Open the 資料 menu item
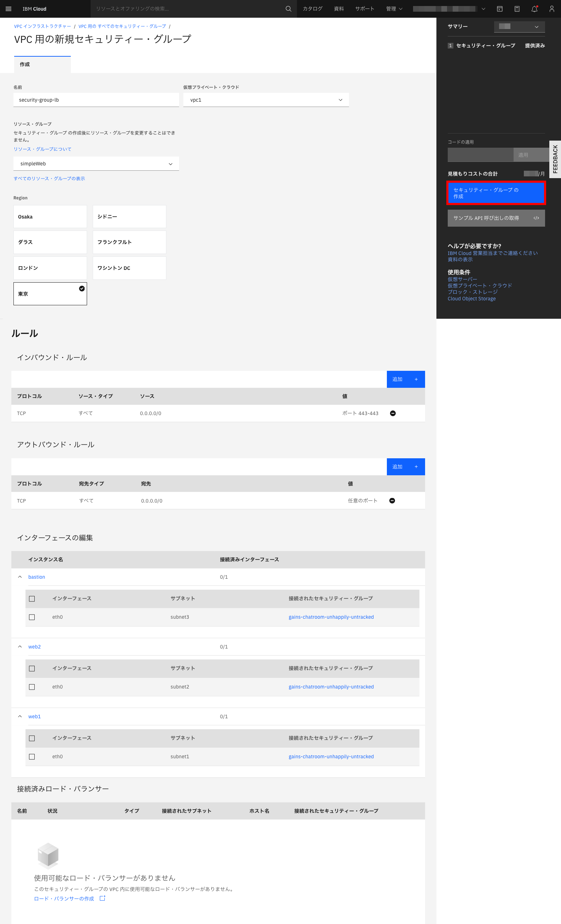The image size is (561, 924). 339,8
